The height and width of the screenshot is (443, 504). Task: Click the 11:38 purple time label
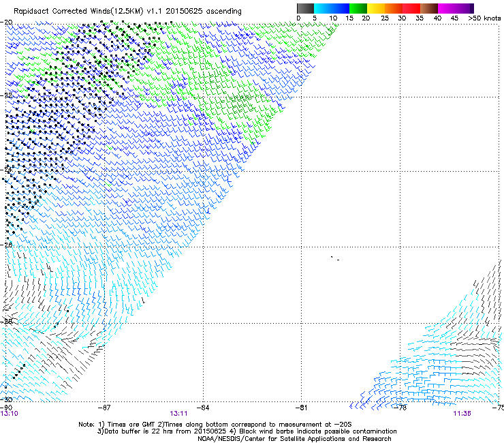tap(462, 414)
